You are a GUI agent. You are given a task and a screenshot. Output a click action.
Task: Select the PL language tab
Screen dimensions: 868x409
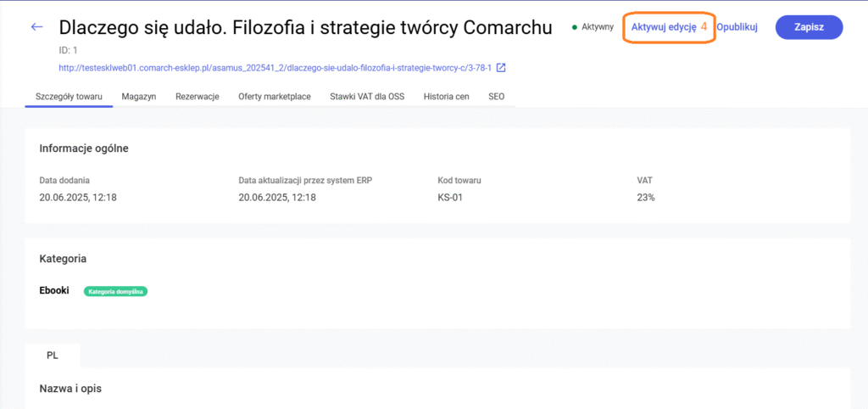coord(53,356)
